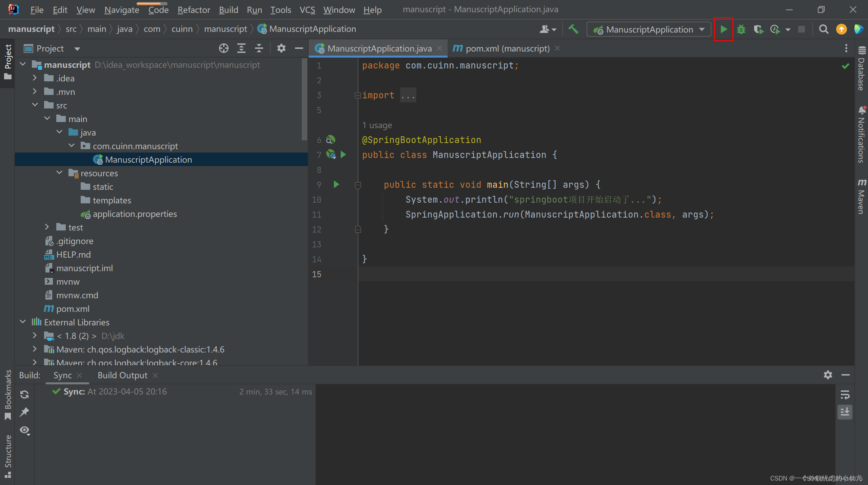868x485 pixels.
Task: Run ManuscriptApplication with green play button
Action: coord(723,29)
